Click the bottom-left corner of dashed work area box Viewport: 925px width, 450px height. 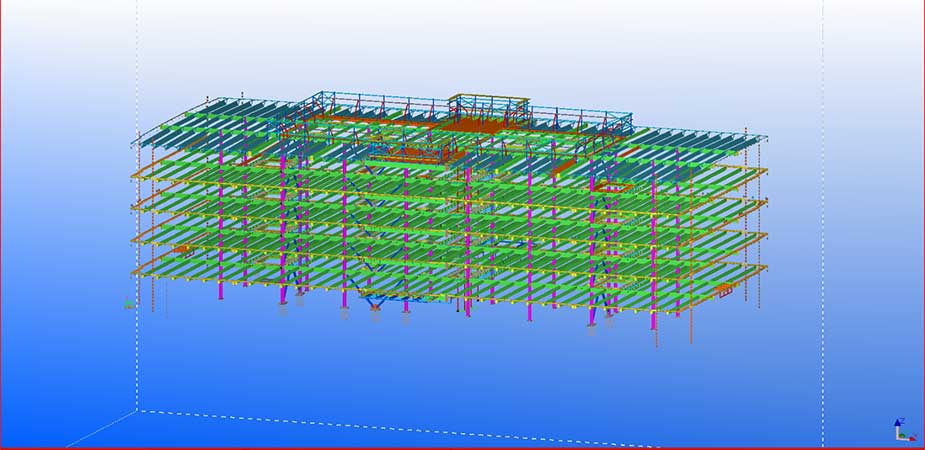pos(138,411)
